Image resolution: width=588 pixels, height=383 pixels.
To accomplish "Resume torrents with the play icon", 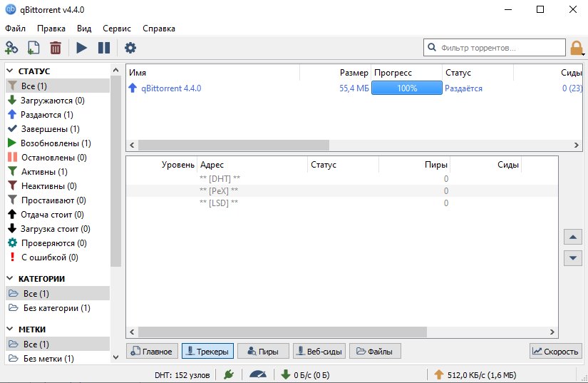I will 81,48.
